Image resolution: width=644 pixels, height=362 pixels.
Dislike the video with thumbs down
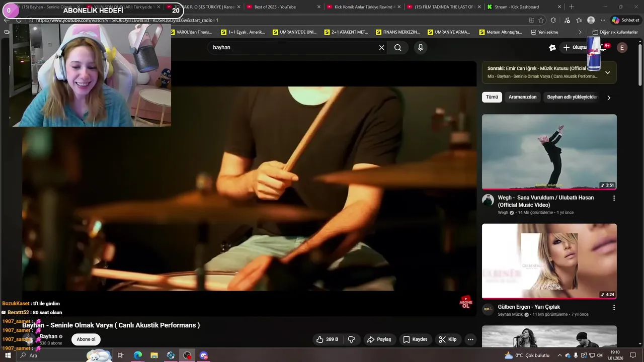pos(352,339)
